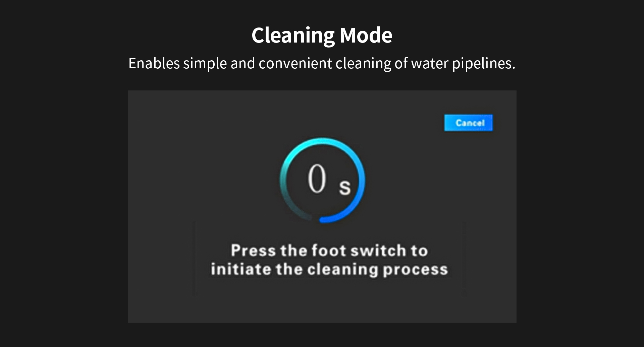Click the cyan top arc of the timer ring
This screenshot has width=644, height=347.
[322, 141]
